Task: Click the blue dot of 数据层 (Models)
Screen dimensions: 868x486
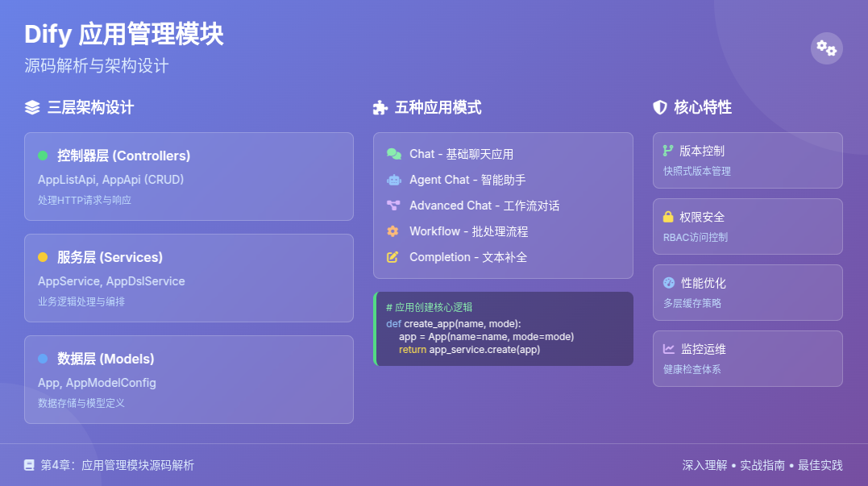Action: pos(43,359)
